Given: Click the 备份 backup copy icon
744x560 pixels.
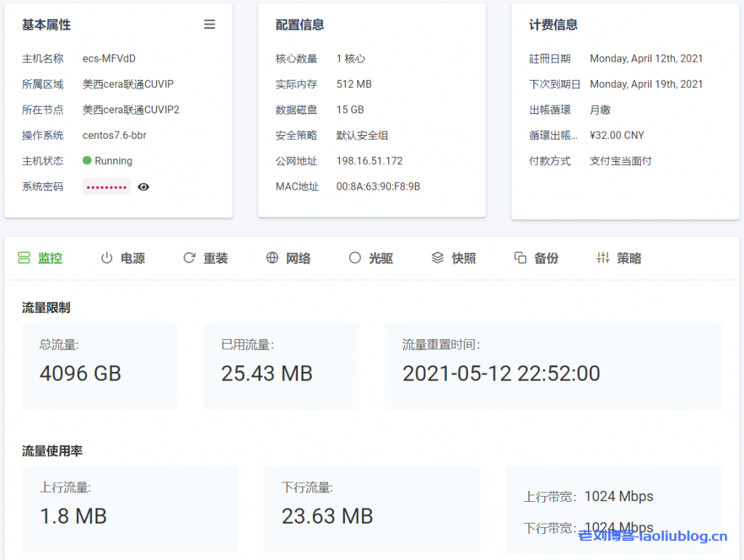Looking at the screenshot, I should (519, 257).
